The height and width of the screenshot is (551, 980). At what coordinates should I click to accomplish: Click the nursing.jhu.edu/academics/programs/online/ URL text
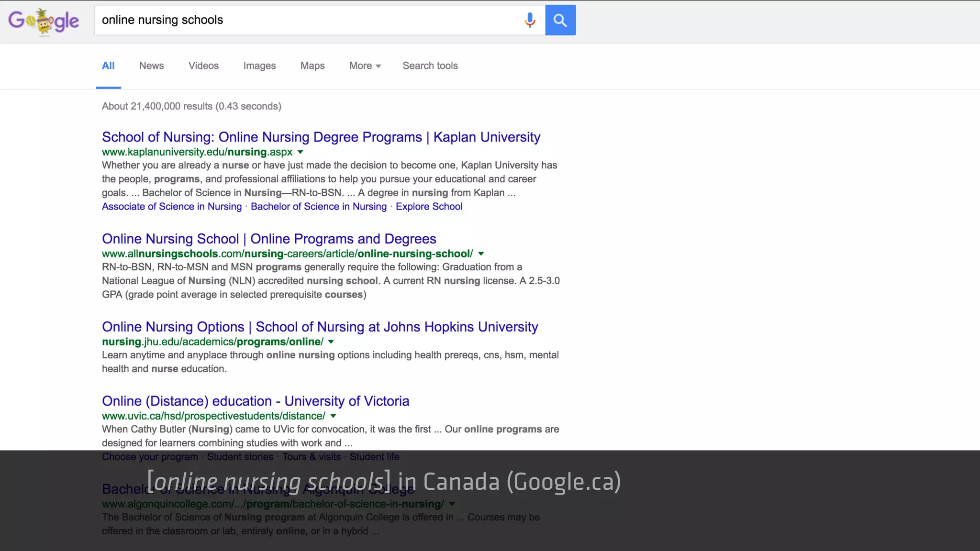[x=212, y=342]
